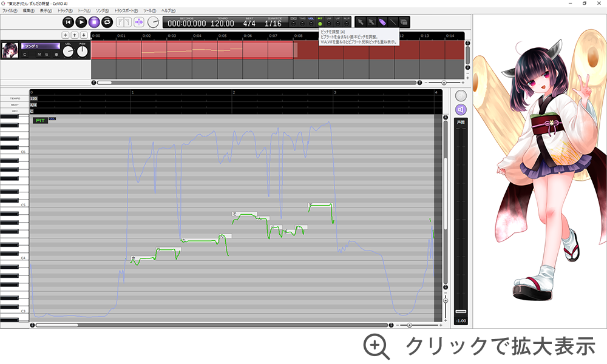Toggle loop playback button
The height and width of the screenshot is (364, 607).
(x=107, y=22)
